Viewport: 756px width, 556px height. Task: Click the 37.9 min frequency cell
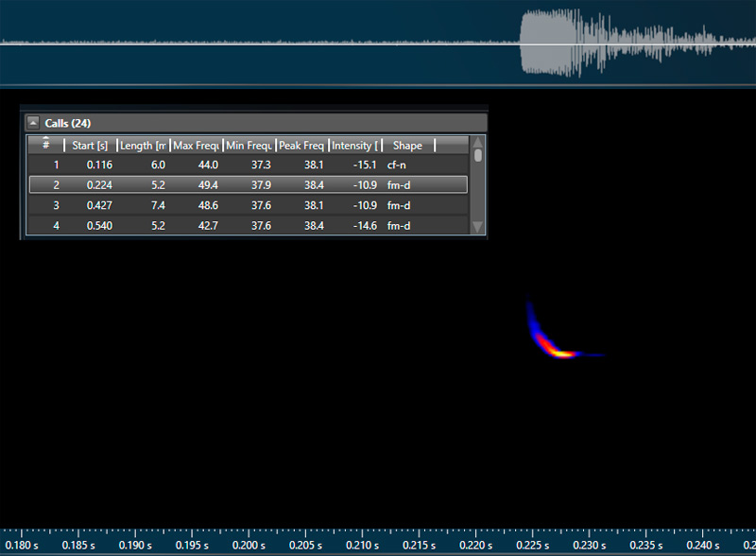pos(261,185)
